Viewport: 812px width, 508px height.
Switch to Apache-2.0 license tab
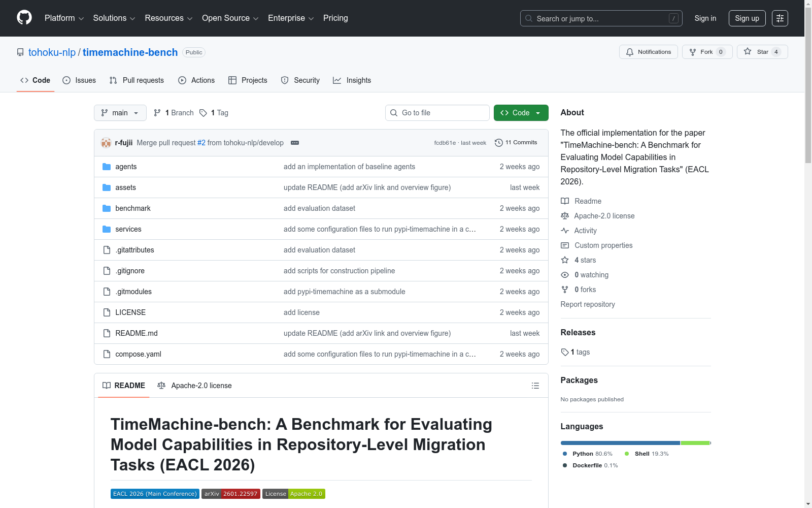click(x=194, y=386)
